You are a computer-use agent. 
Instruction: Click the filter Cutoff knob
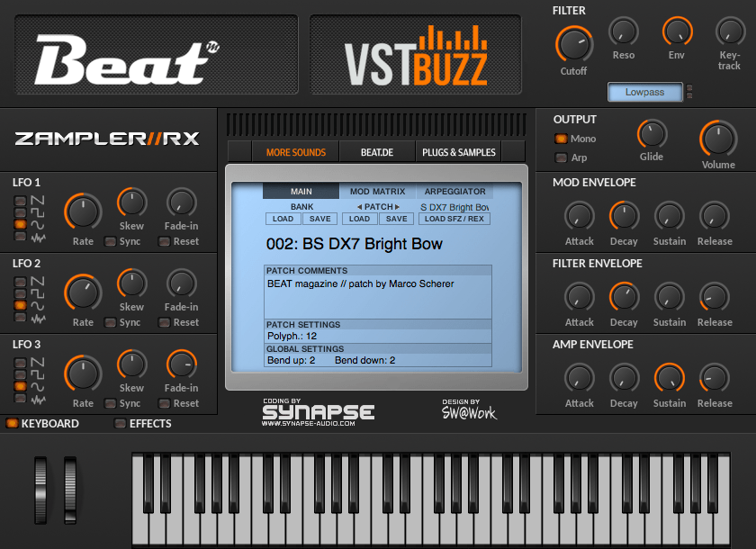[572, 43]
